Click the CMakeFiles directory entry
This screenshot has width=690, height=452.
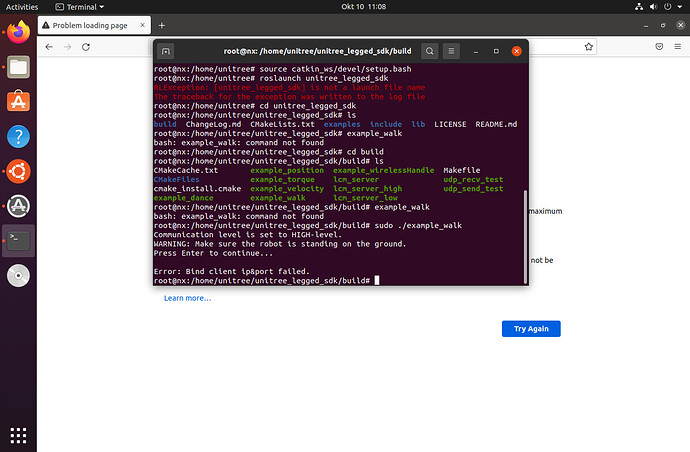pos(176,180)
